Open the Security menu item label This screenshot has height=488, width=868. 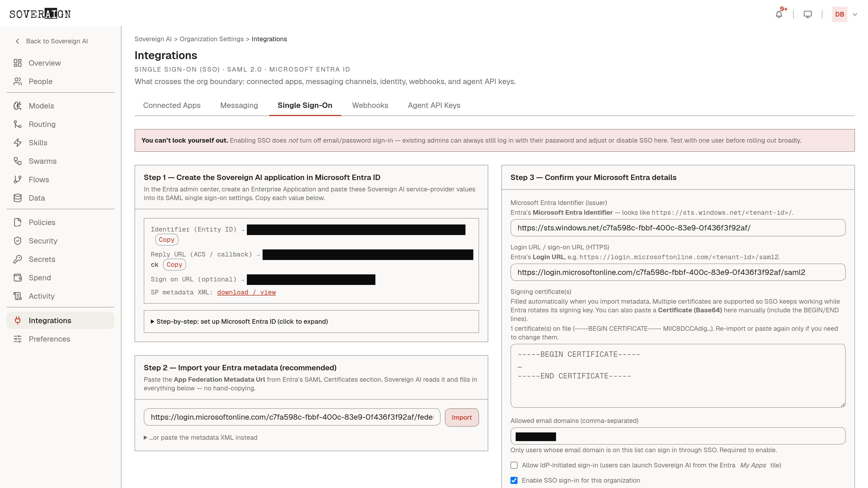click(x=43, y=241)
